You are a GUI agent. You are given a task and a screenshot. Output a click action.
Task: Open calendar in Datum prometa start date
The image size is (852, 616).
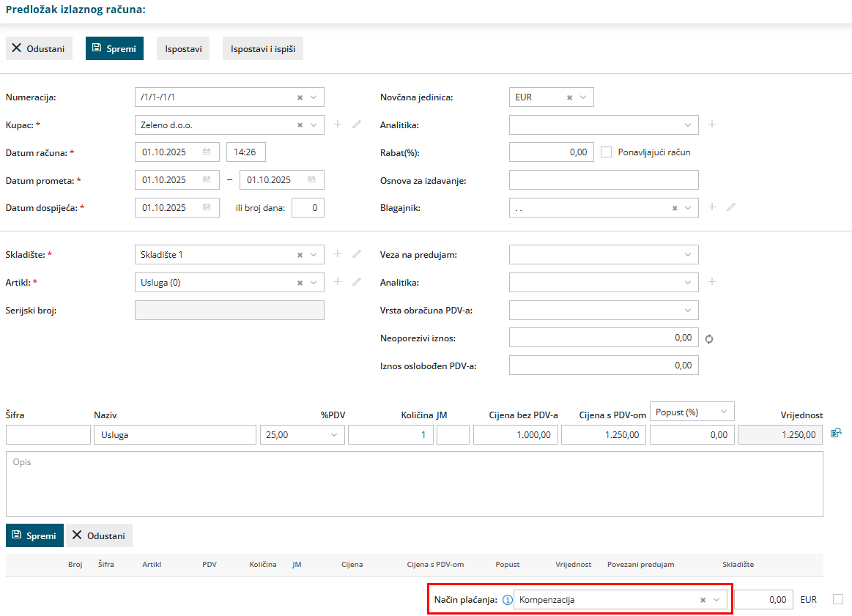207,179
